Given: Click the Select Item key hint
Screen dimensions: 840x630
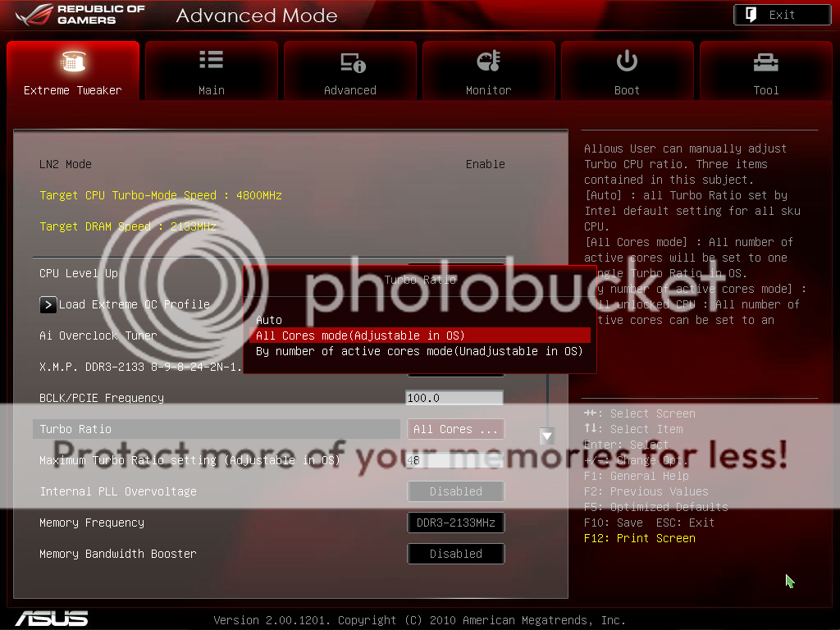Looking at the screenshot, I should (633, 429).
